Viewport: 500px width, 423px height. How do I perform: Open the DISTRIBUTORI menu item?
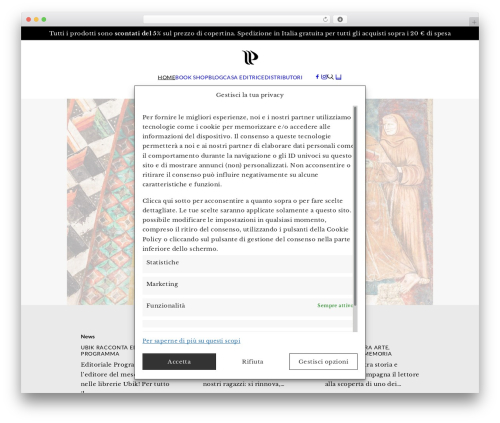coord(283,77)
